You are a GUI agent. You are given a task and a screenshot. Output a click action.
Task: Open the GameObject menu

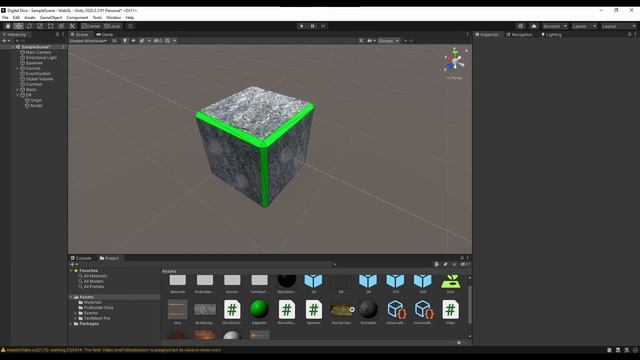[x=51, y=18]
